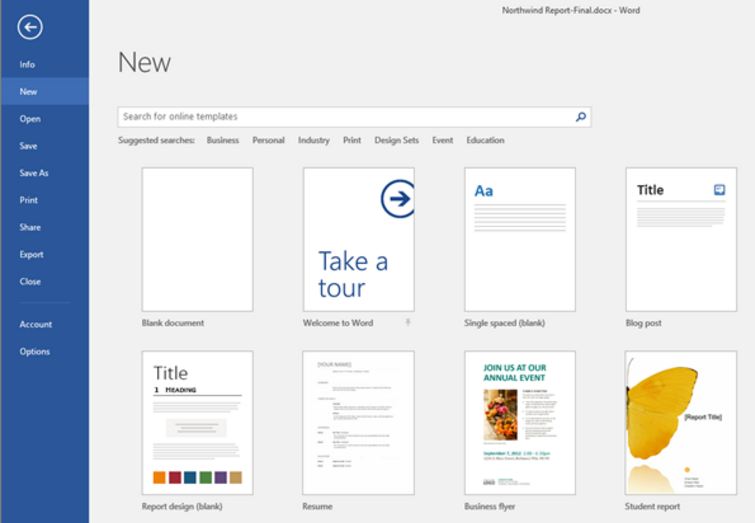The image size is (755, 523).
Task: Search suggested Print templates
Action: pyautogui.click(x=351, y=140)
